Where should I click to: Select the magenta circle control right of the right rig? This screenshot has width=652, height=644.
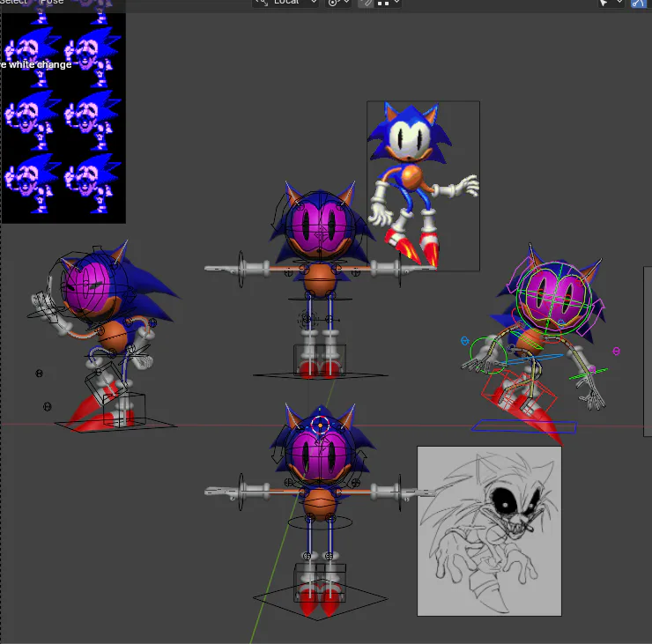pyautogui.click(x=616, y=352)
